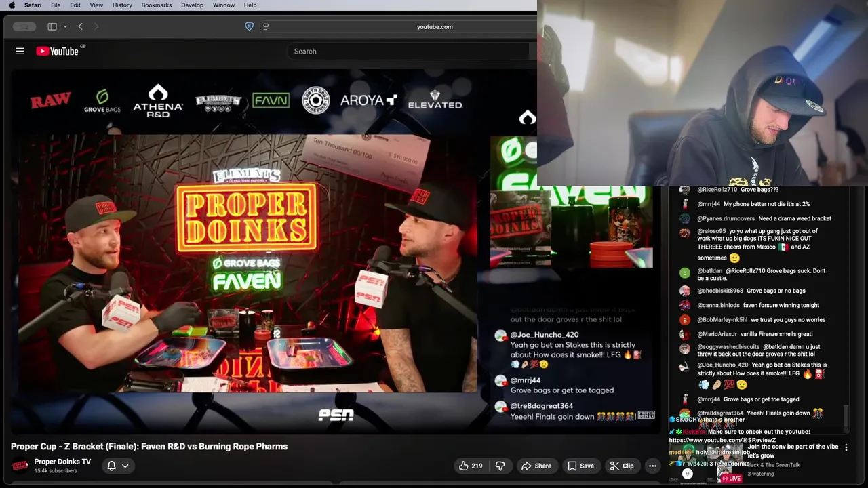Screen dimensions: 868x488
Task: Click the live chat scrollbar
Action: point(846,417)
